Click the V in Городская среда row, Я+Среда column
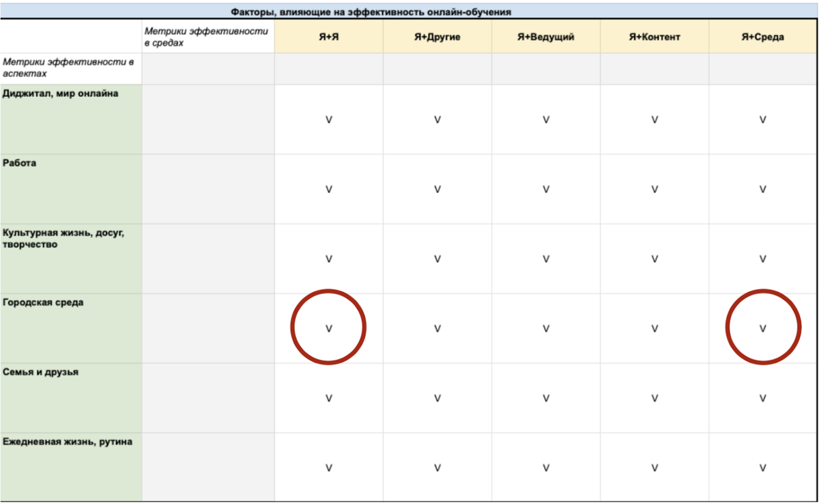 [x=763, y=329]
